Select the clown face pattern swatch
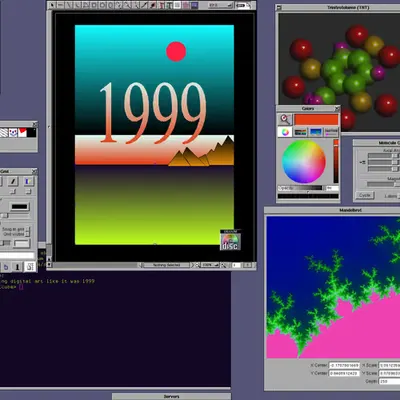 [13, 133]
